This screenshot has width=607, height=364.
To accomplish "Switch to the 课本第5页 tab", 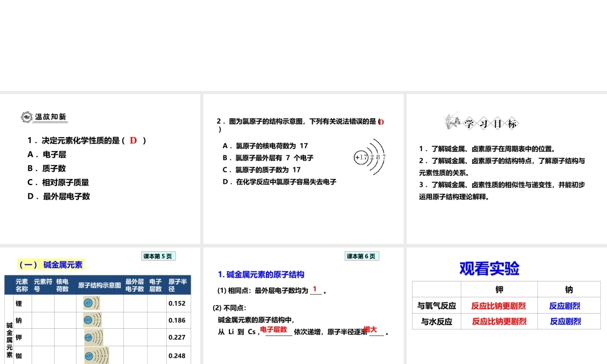I will (158, 256).
